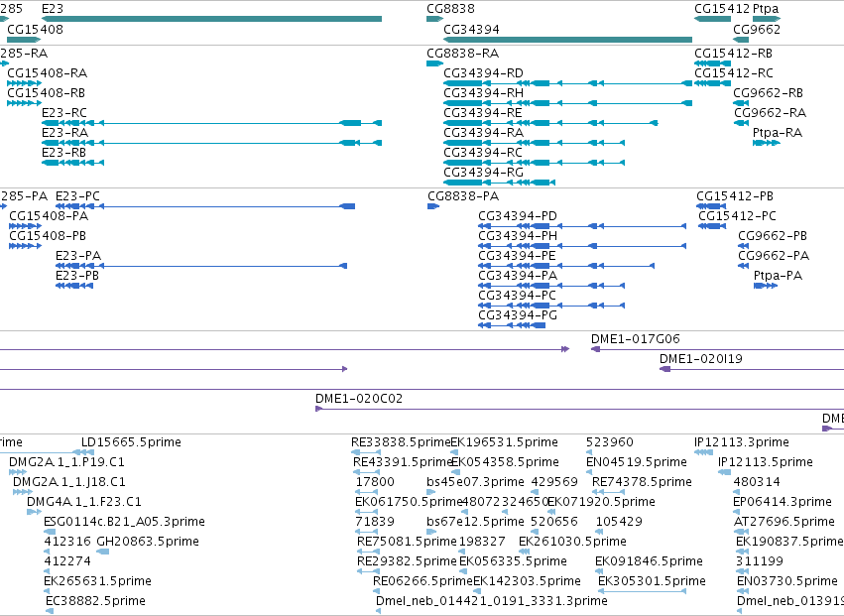The image size is (844, 616).
Task: Select EST RE75081.5prime
Action: click(369, 552)
